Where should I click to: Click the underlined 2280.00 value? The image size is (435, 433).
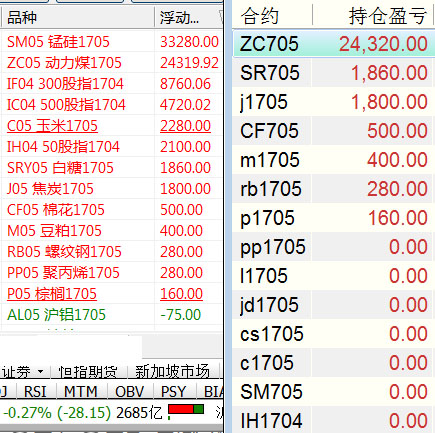point(185,126)
